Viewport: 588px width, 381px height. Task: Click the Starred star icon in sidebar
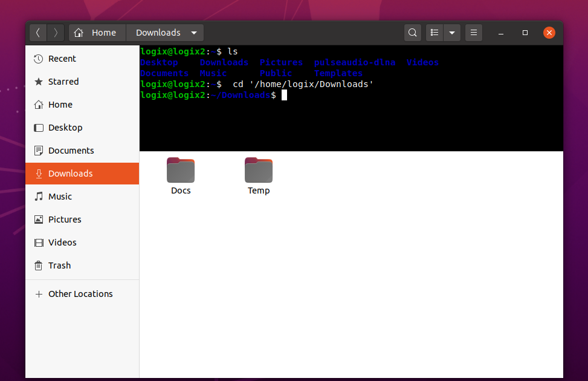point(38,82)
